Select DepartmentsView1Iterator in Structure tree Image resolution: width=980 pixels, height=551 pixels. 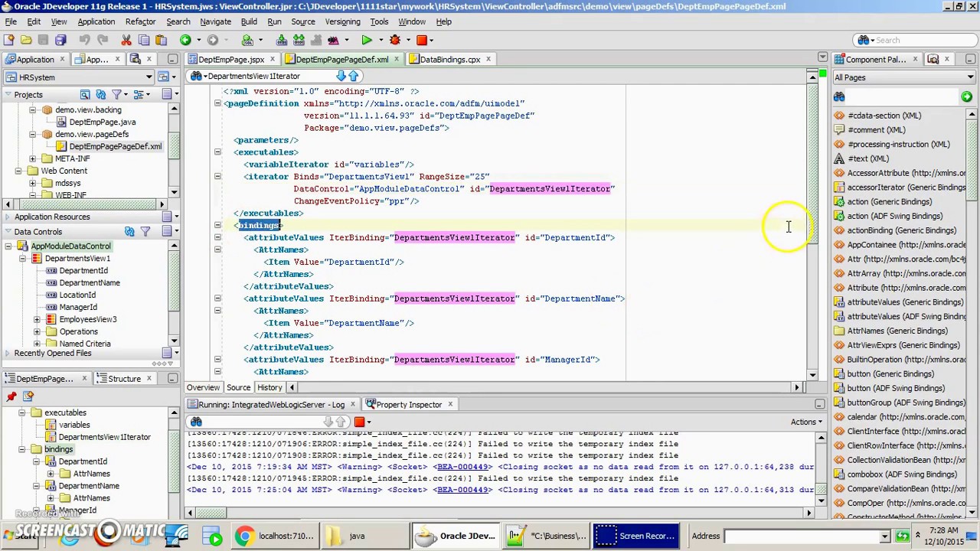tap(104, 437)
